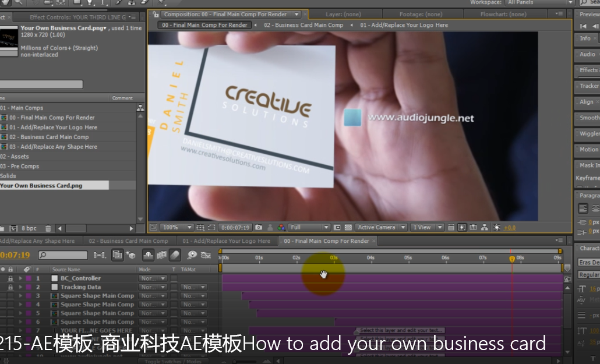Screen dimensions: 600x364
Task: Open the Graph Editor icon
Action: [x=206, y=255]
